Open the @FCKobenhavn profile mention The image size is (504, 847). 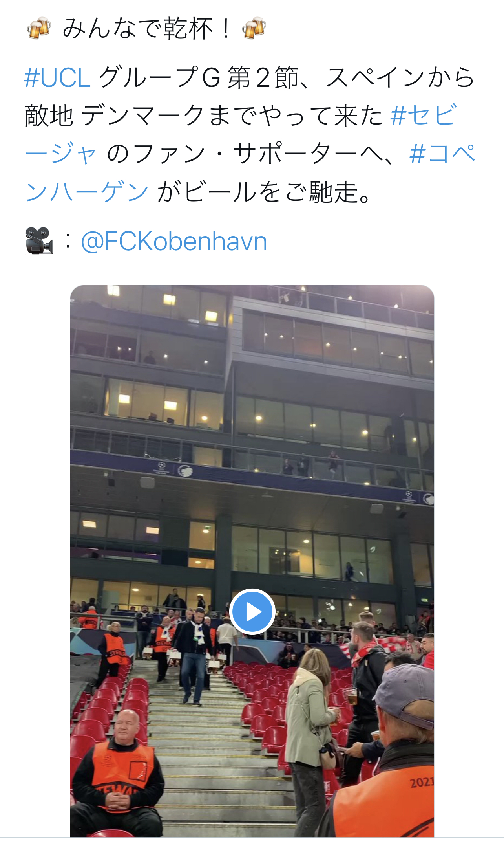174,241
